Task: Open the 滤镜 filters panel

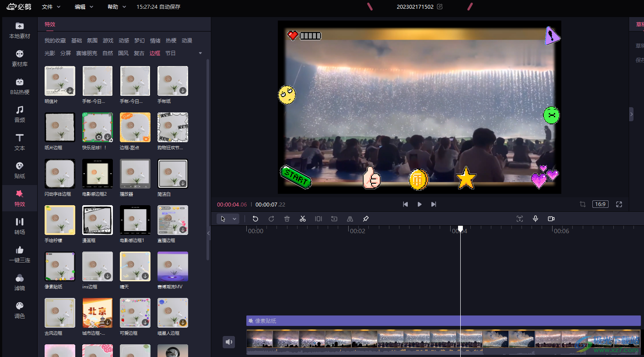Action: point(20,282)
